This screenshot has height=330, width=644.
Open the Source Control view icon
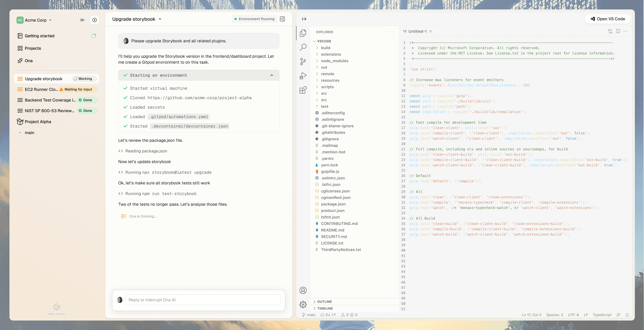(x=303, y=61)
